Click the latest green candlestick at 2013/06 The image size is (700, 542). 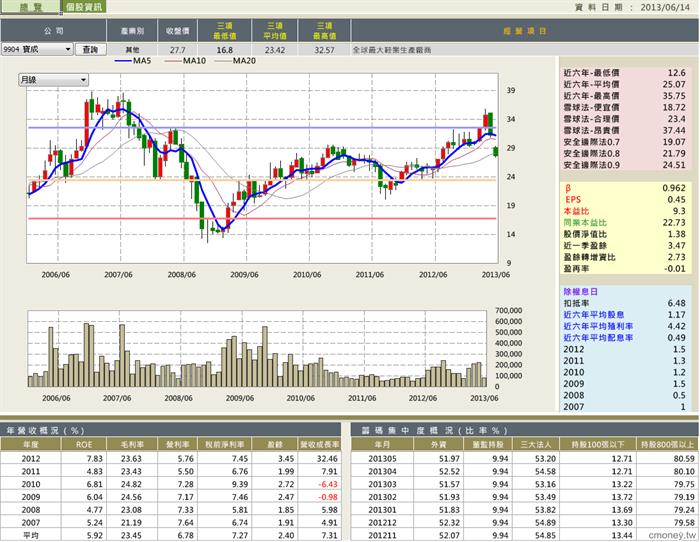point(496,152)
